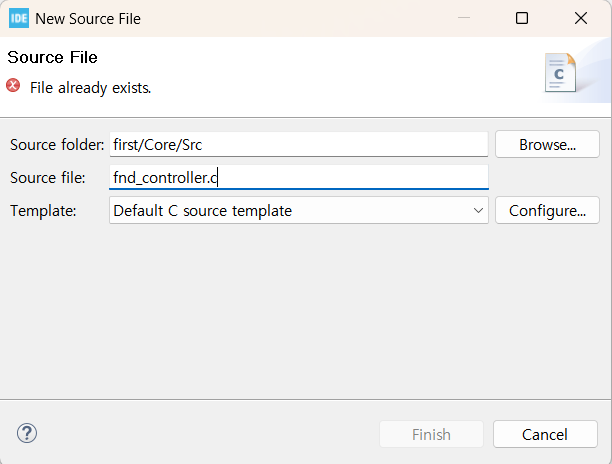The height and width of the screenshot is (464, 612).
Task: Click the IDE logo in title bar
Action: click(18, 18)
